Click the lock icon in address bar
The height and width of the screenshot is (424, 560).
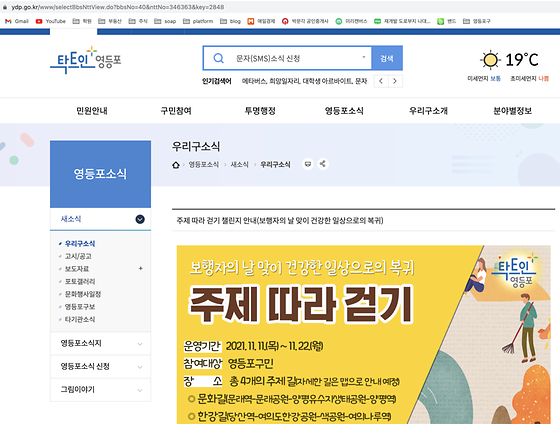pyautogui.click(x=5, y=7)
